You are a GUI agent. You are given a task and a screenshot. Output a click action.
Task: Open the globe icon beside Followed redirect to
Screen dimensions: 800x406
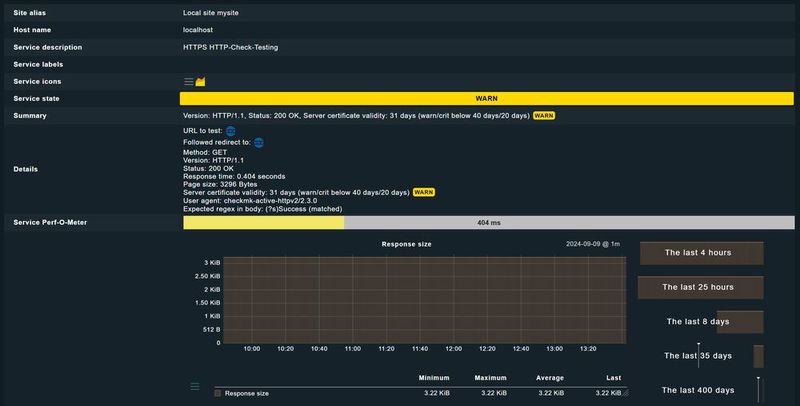coord(259,142)
